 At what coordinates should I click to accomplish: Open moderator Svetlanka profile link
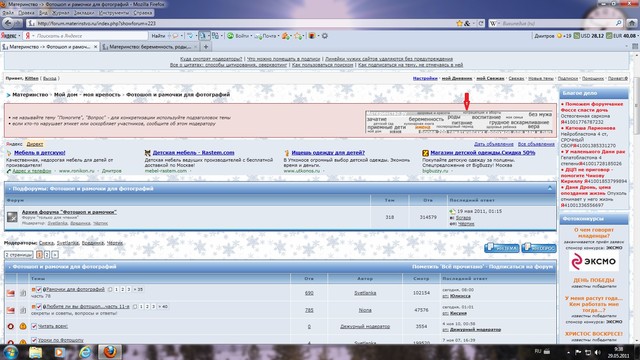coord(67,243)
